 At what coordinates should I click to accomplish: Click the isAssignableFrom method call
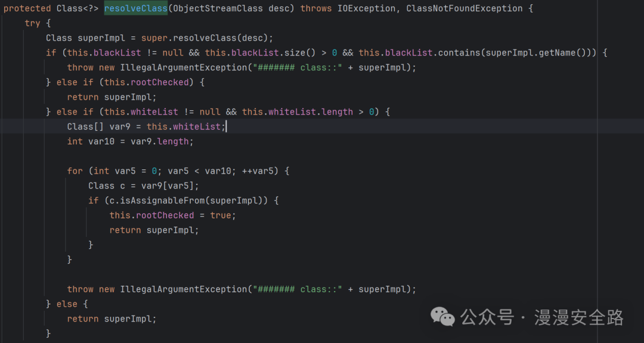pos(160,200)
